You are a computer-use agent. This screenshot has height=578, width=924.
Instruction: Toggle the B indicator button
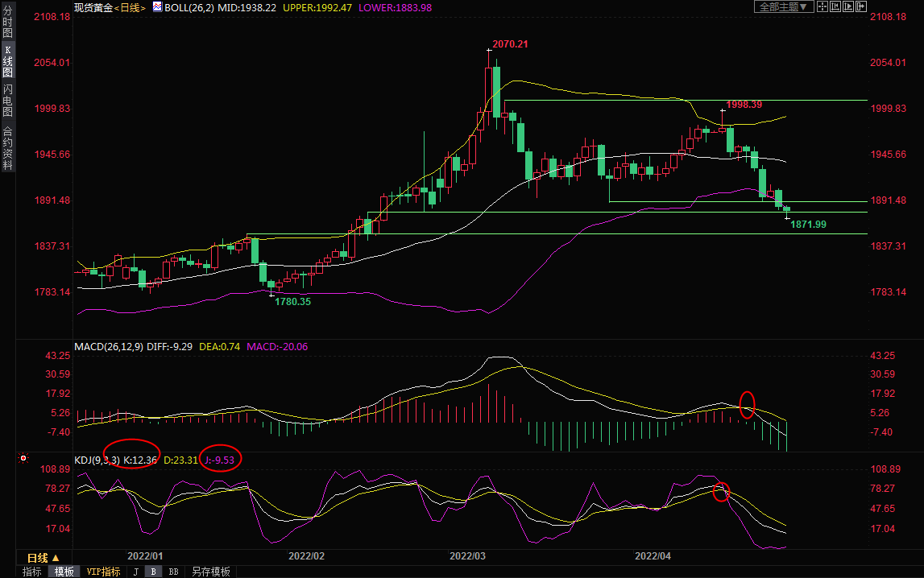point(153,572)
